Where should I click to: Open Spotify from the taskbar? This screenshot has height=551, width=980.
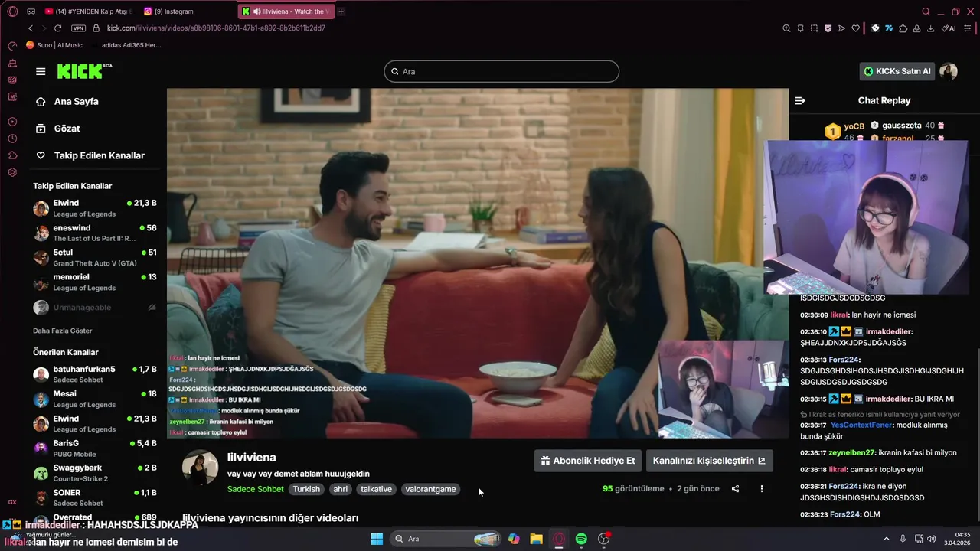click(581, 539)
